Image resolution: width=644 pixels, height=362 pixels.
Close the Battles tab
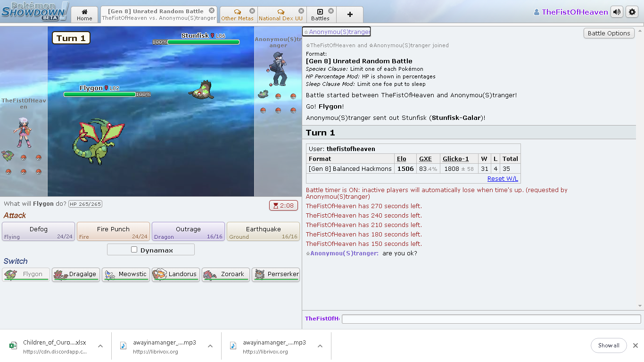point(330,11)
